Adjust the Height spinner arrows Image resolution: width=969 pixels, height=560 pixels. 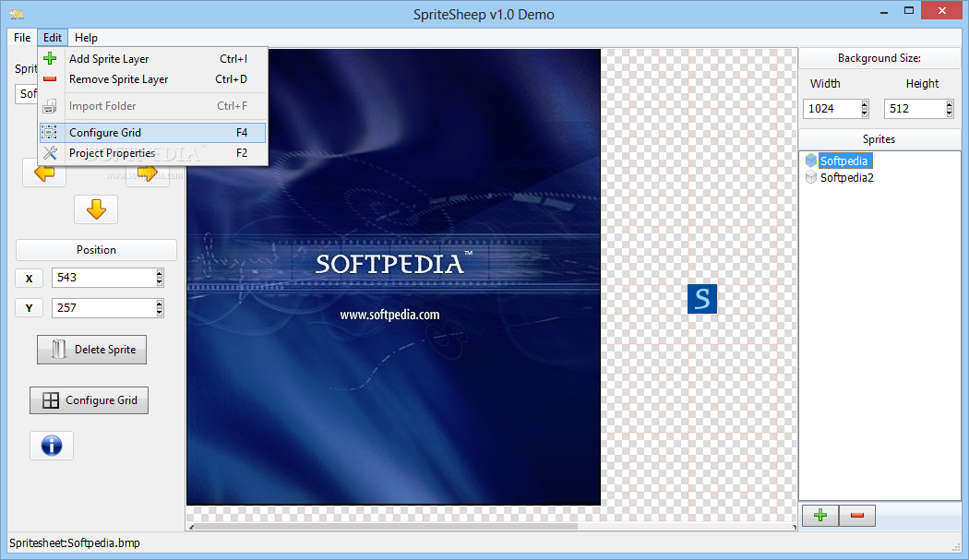coord(950,109)
